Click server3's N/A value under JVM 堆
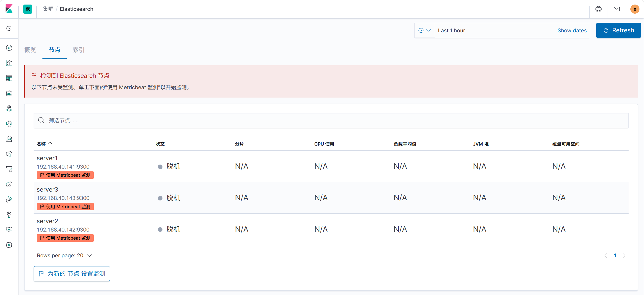 pos(480,198)
